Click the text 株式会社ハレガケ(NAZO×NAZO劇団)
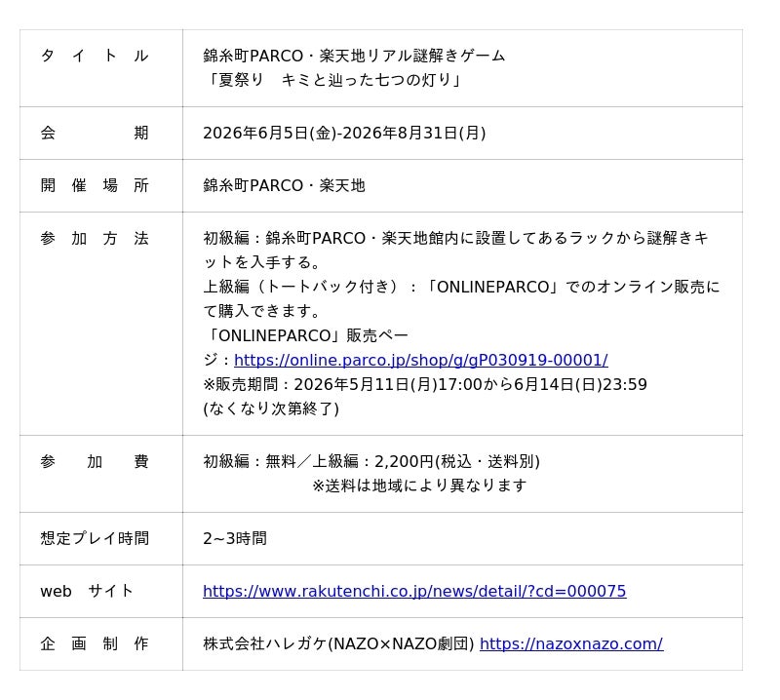780x700 pixels. tap(338, 643)
